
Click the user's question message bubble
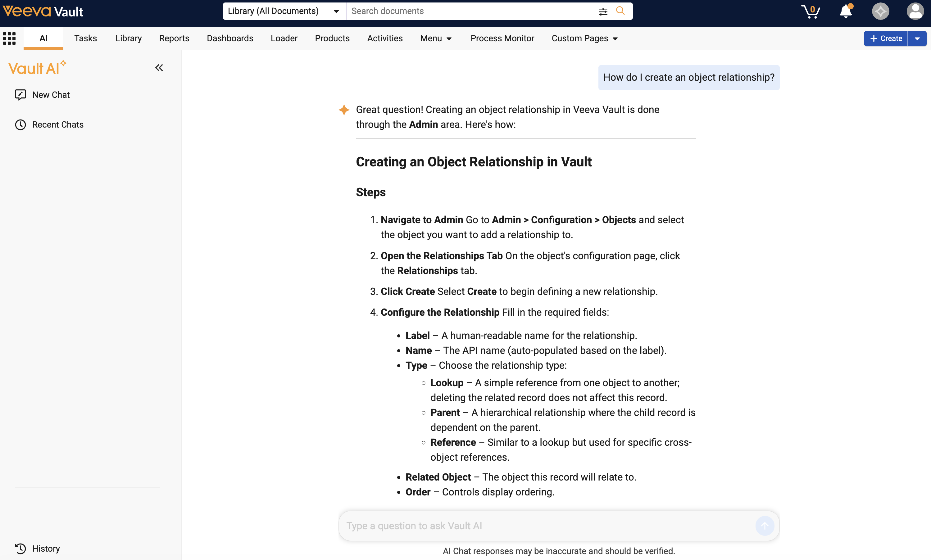click(x=689, y=77)
